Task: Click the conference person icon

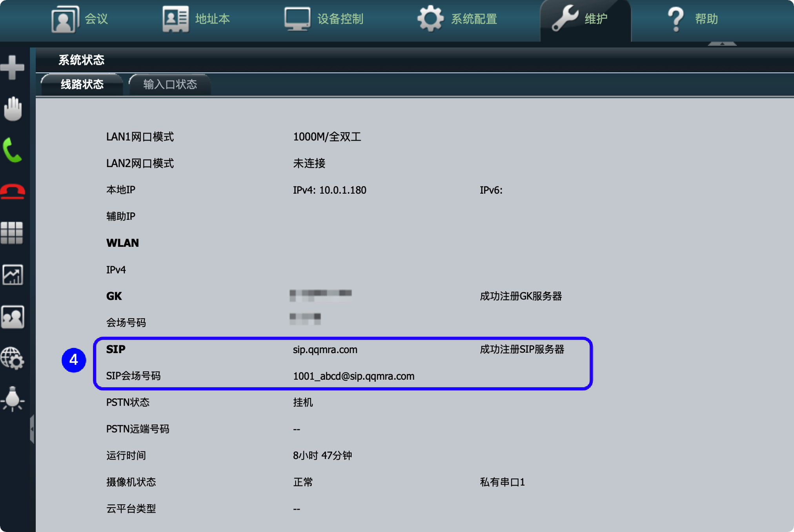Action: pos(65,19)
